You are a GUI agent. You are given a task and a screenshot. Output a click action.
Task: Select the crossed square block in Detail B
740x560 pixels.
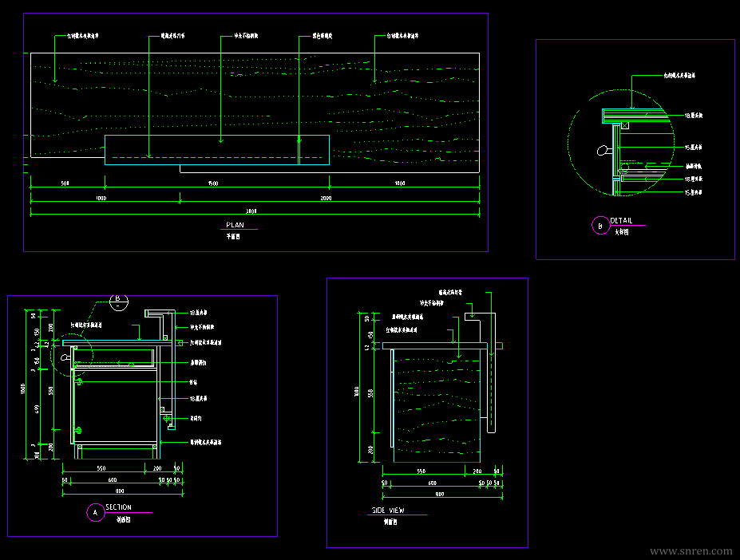(625, 125)
